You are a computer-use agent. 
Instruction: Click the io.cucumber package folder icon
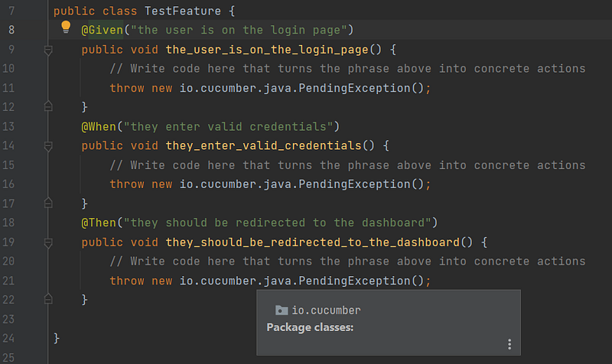(x=282, y=310)
